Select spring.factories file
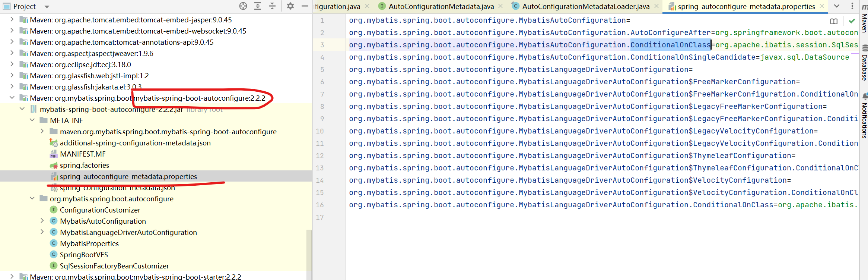The height and width of the screenshot is (280, 868). click(85, 165)
